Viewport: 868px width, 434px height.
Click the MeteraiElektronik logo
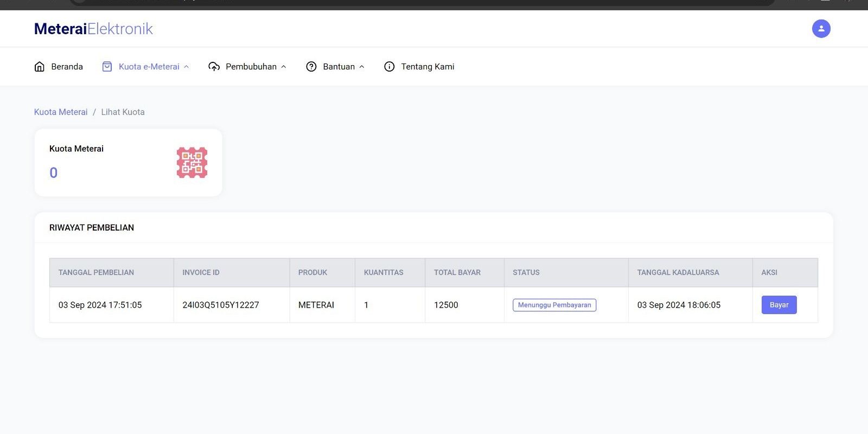click(x=93, y=29)
